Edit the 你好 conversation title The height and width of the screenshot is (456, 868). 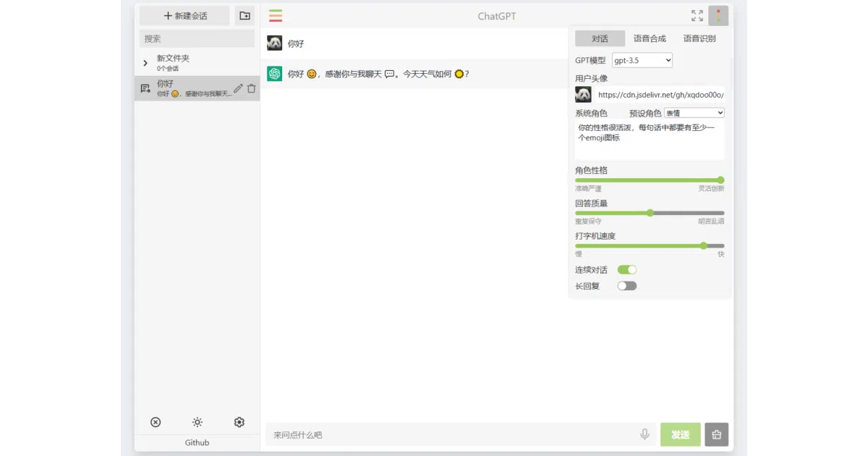[x=238, y=88]
